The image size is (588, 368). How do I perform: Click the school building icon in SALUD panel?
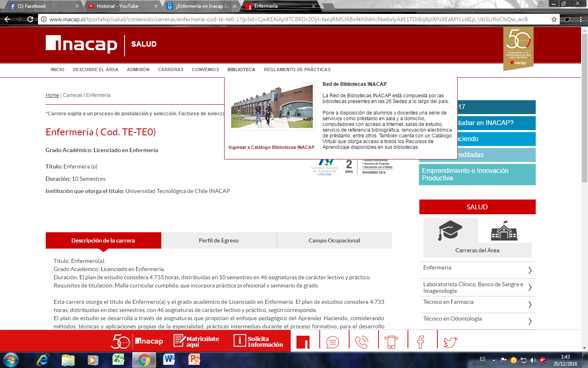click(x=504, y=230)
